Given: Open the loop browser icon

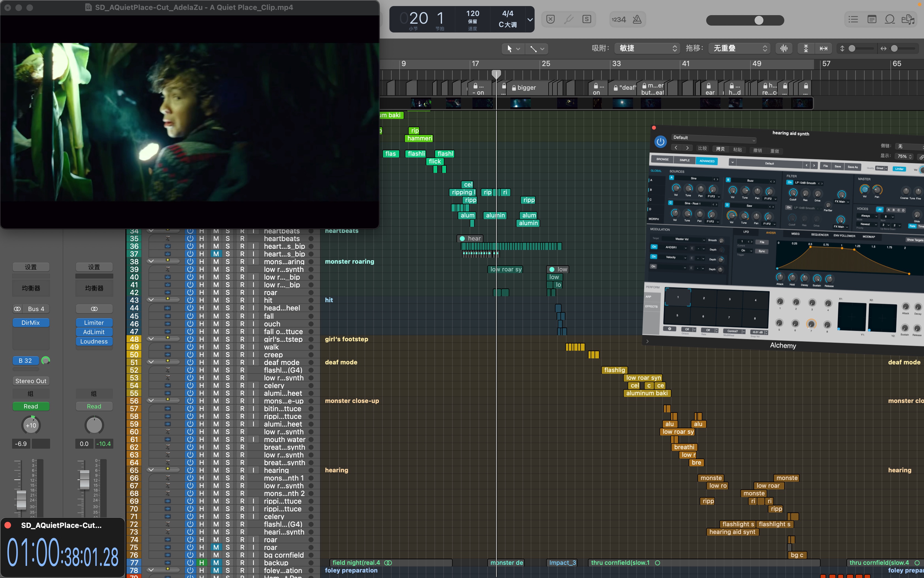Looking at the screenshot, I should point(890,19).
